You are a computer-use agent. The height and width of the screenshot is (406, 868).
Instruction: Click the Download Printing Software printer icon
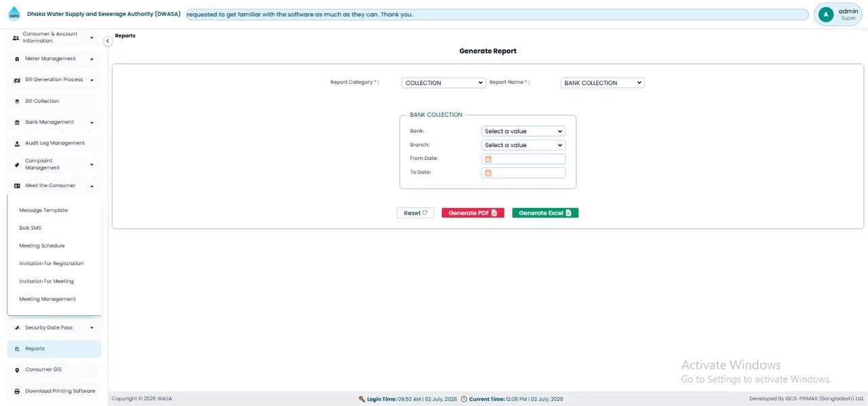[17, 391]
